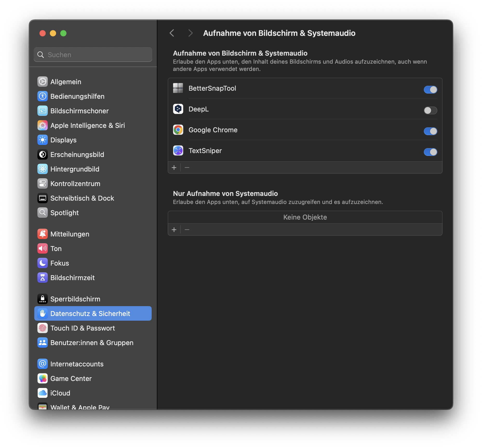Click the DeepL app icon
This screenshot has height=448, width=482.
point(178,109)
